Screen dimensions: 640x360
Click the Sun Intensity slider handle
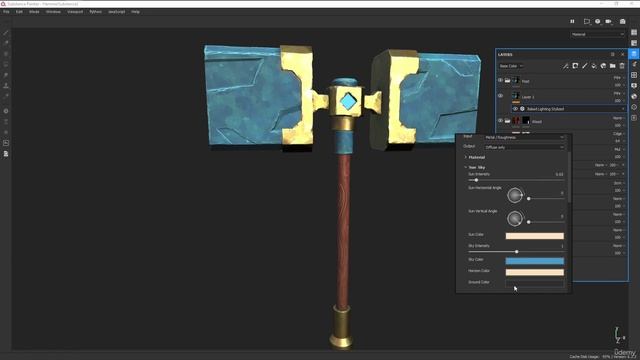[476, 180]
